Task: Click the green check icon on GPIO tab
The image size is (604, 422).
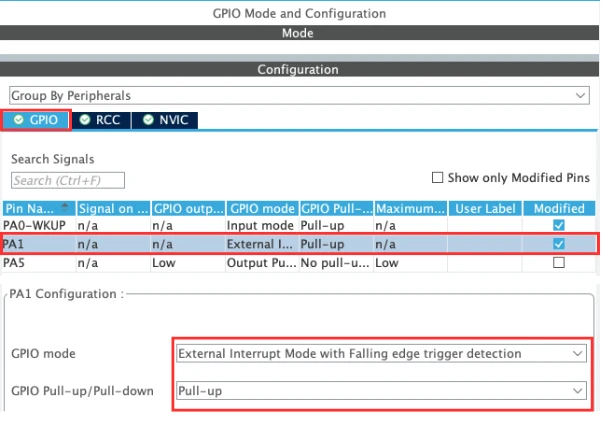Action: click(17, 120)
